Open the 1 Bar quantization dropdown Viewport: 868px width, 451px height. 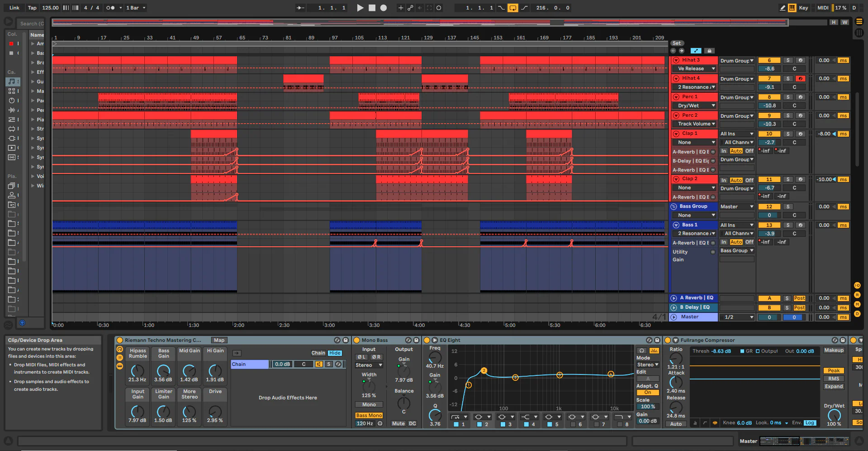135,8
